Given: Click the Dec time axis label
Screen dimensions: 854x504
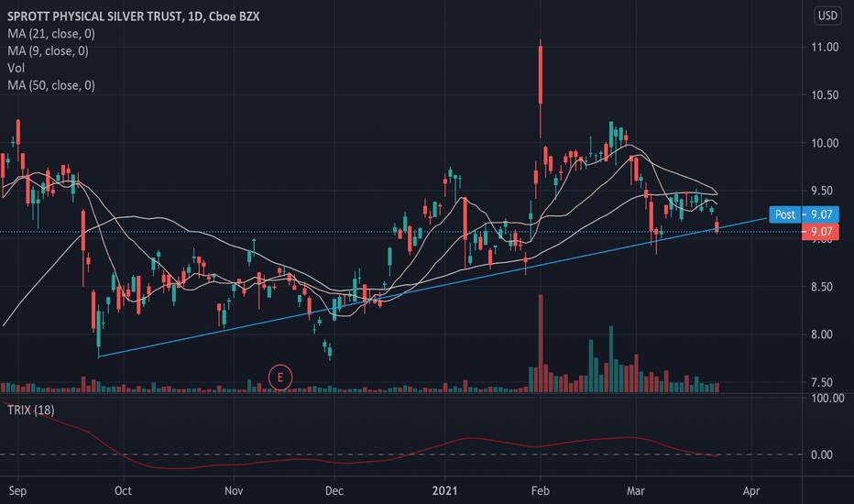Looking at the screenshot, I should (334, 491).
